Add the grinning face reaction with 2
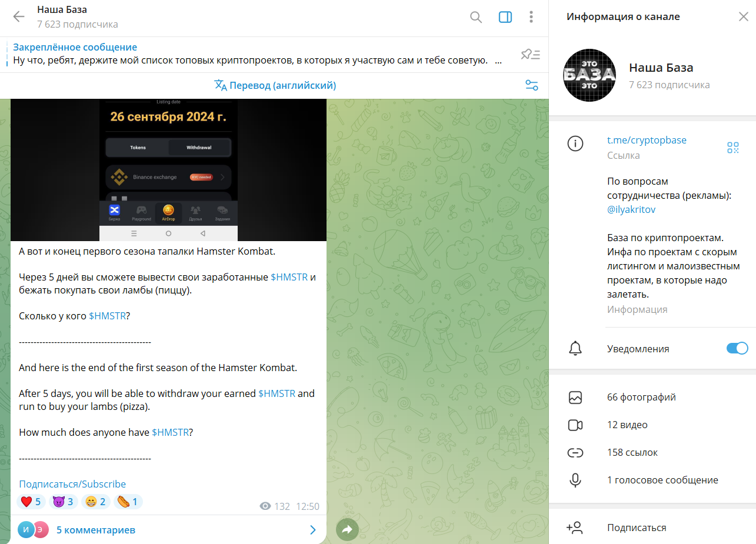The height and width of the screenshot is (544, 756). click(x=95, y=502)
